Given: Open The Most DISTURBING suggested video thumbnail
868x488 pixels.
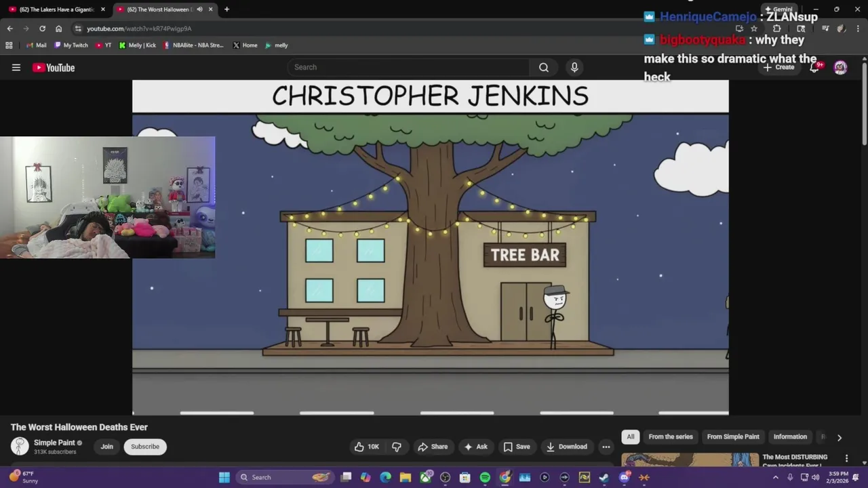Looking at the screenshot, I should click(x=690, y=460).
